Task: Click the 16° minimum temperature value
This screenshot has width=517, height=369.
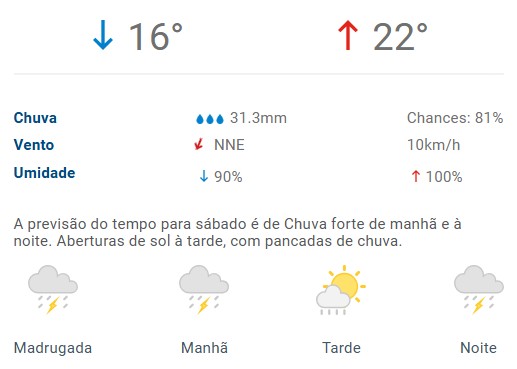Action: click(156, 37)
